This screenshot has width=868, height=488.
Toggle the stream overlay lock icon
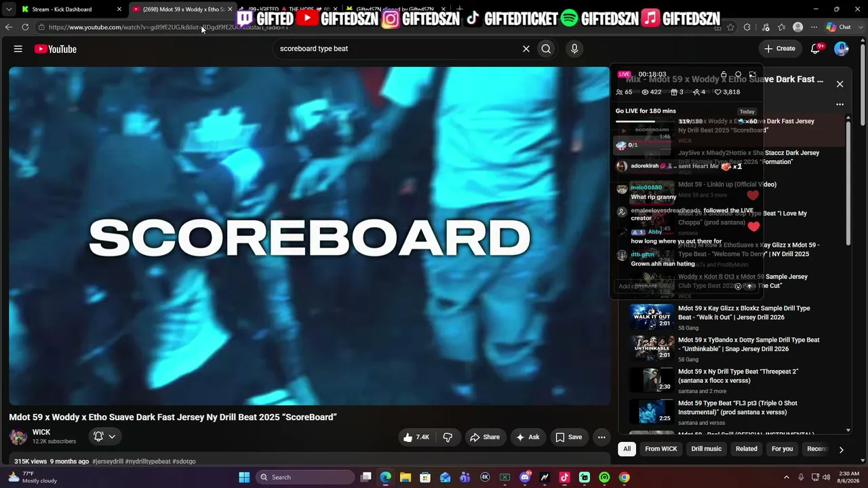pyautogui.click(x=724, y=75)
